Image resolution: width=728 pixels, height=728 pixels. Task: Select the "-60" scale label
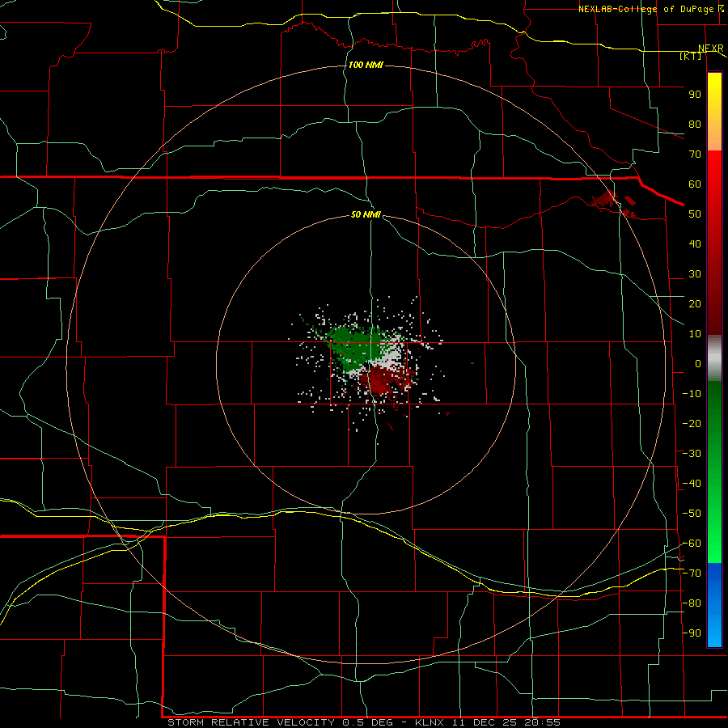(x=692, y=544)
